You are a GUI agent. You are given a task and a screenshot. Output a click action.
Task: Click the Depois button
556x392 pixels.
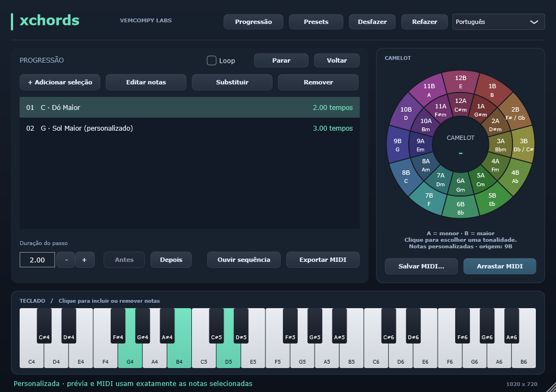[x=171, y=260]
